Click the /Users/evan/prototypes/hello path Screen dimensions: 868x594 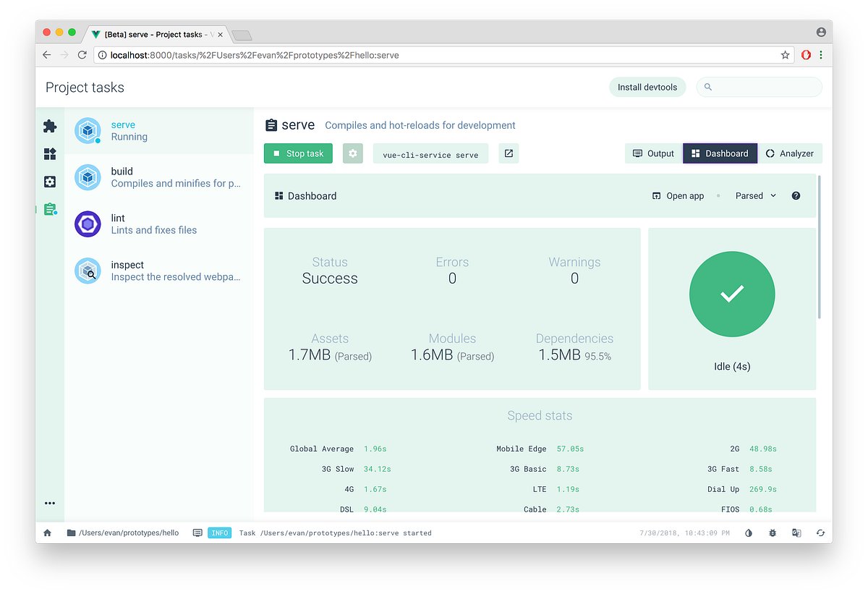[x=127, y=533]
